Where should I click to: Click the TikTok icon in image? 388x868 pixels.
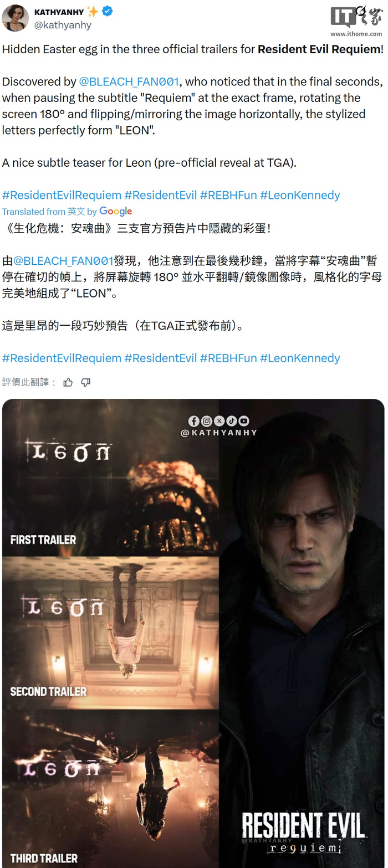pyautogui.click(x=231, y=421)
